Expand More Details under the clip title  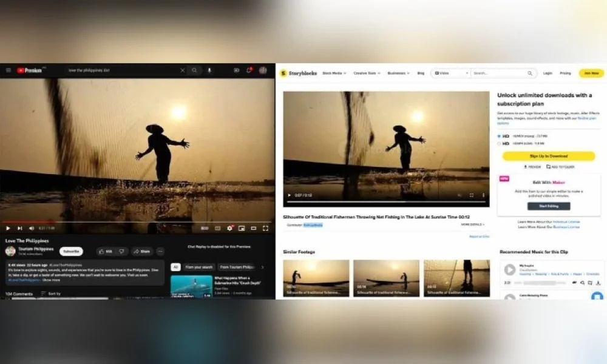472,224
